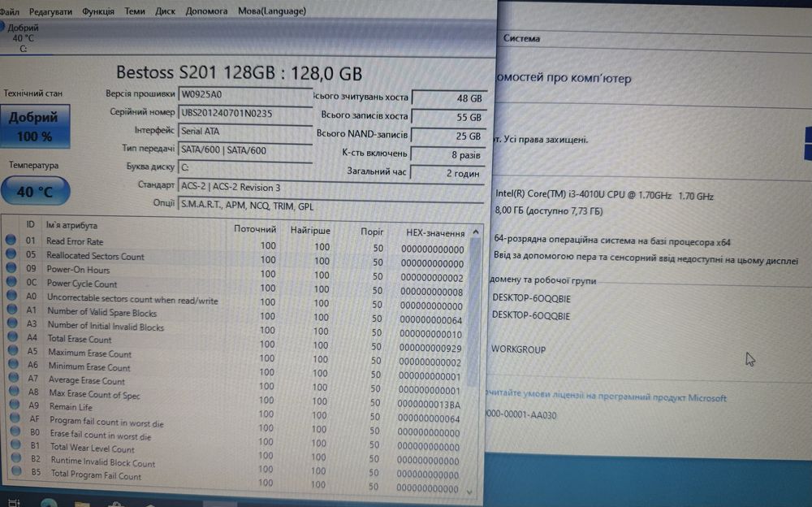Image resolution: width=812 pixels, height=507 pixels.
Task: Click the SATA/600 | SATA/600 transfer mode field
Action: click(x=245, y=150)
